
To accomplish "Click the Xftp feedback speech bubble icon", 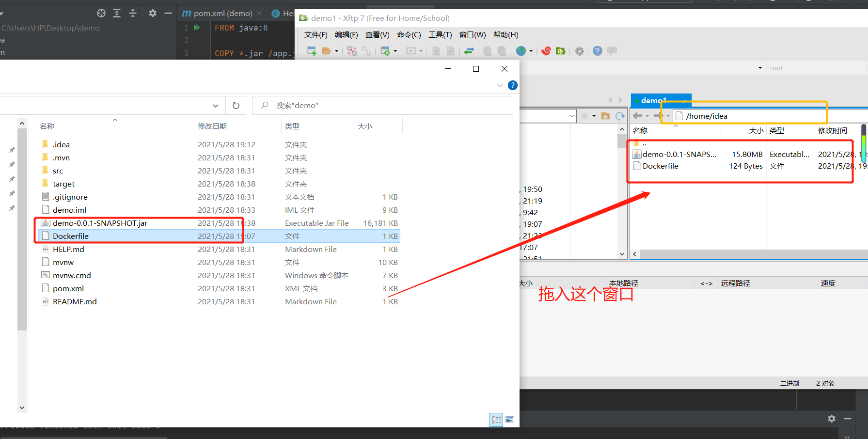I will tap(612, 51).
